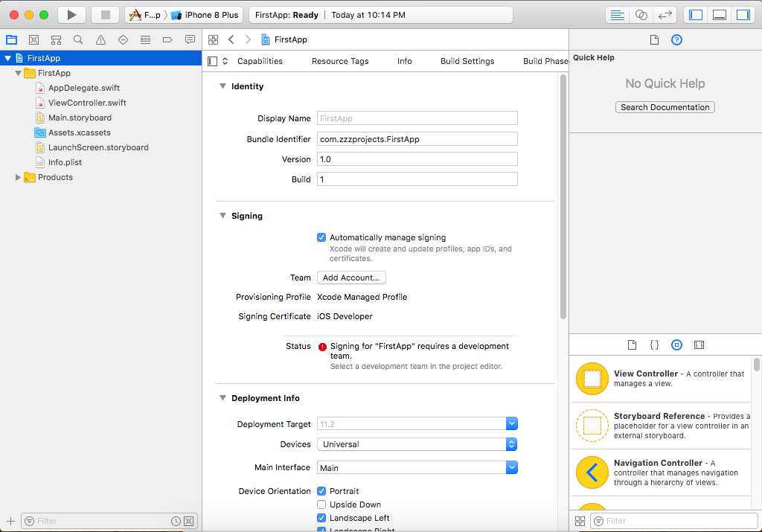Add a new file with plus button
Viewport: 762px width, 532px height.
point(10,522)
